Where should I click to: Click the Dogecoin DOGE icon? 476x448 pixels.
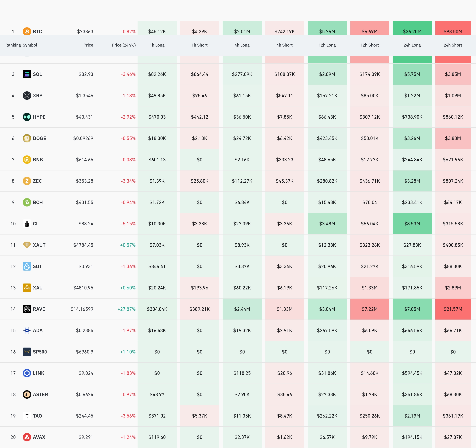pos(27,138)
